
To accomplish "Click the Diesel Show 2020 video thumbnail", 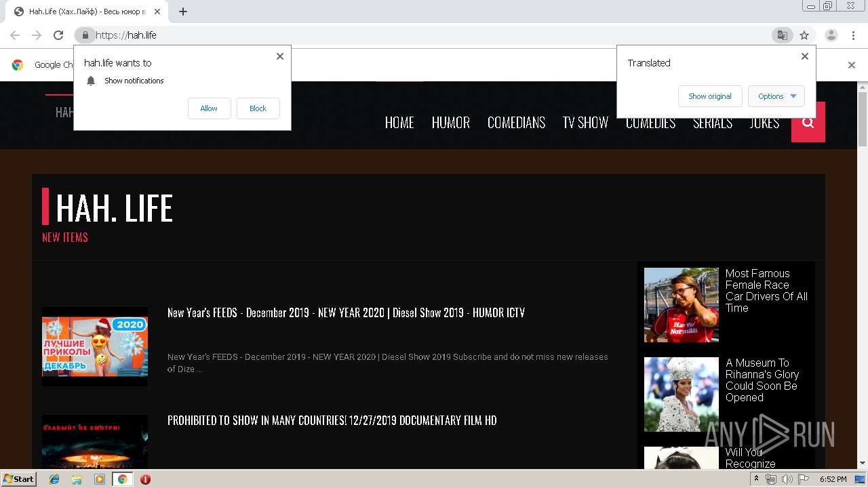I will [x=95, y=346].
